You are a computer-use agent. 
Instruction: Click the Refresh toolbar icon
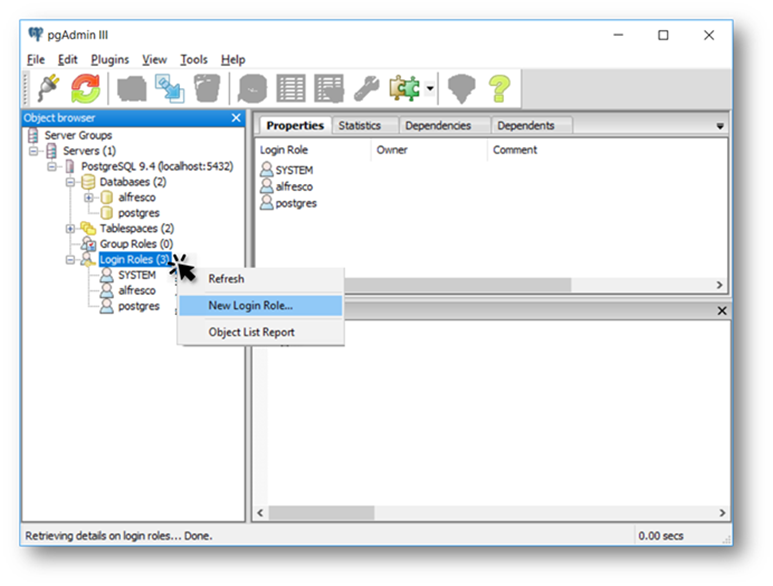(x=85, y=89)
